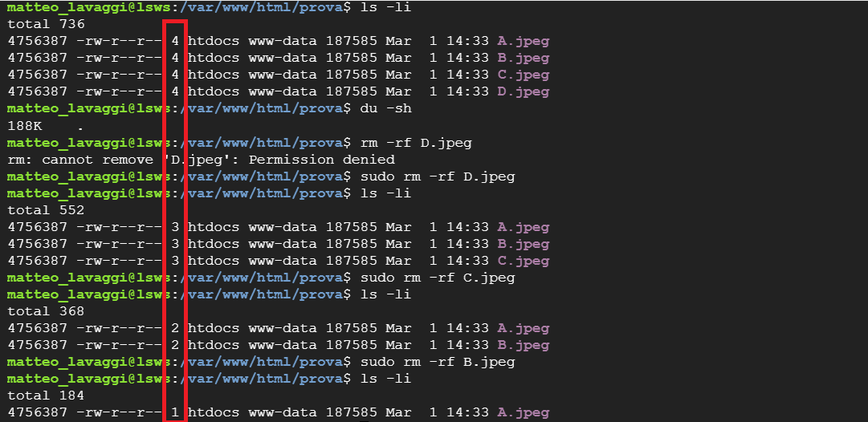The image size is (868, 422).
Task: Click A.jpeg filename on the last line
Action: [523, 412]
